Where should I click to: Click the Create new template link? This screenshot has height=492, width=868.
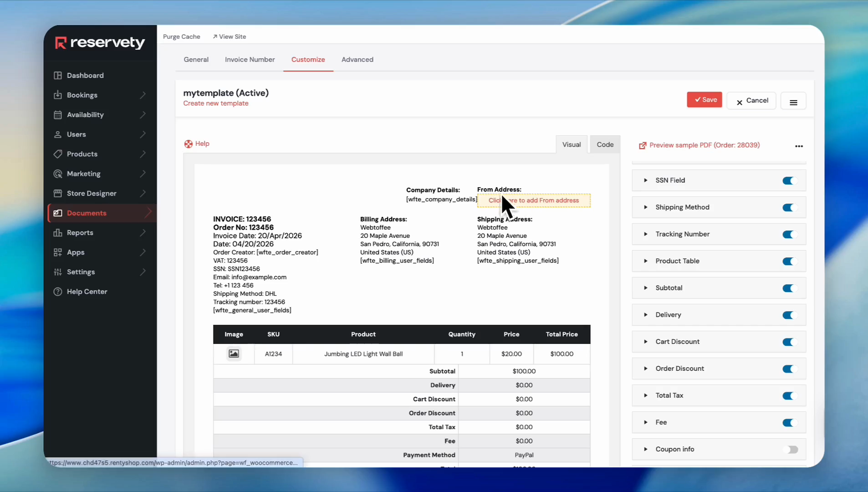216,103
